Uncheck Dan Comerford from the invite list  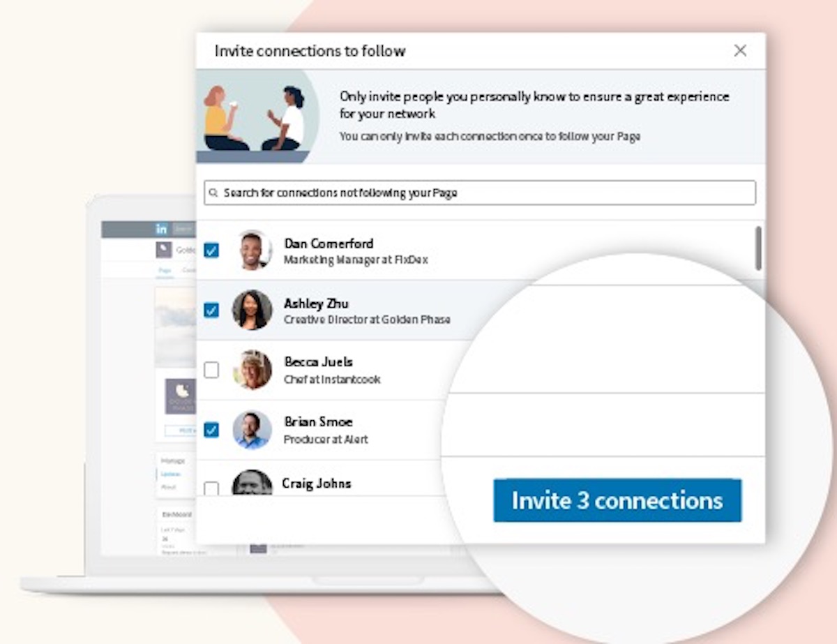[x=211, y=250]
